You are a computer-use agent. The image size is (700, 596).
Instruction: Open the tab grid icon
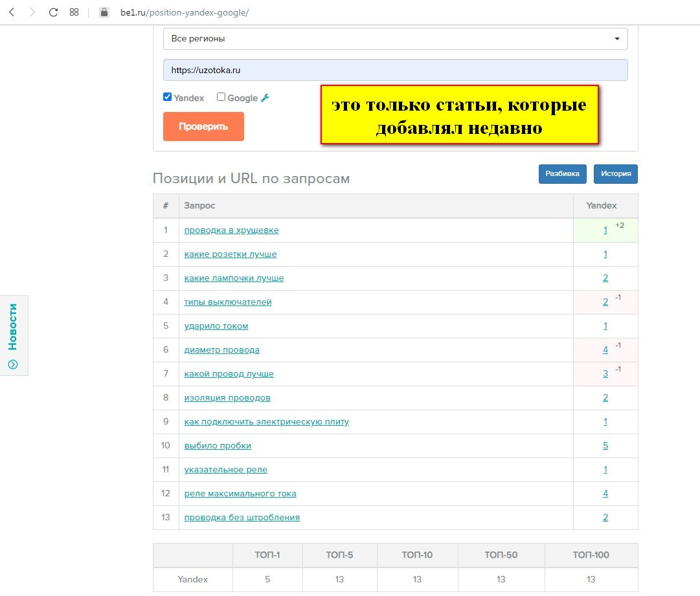[74, 12]
